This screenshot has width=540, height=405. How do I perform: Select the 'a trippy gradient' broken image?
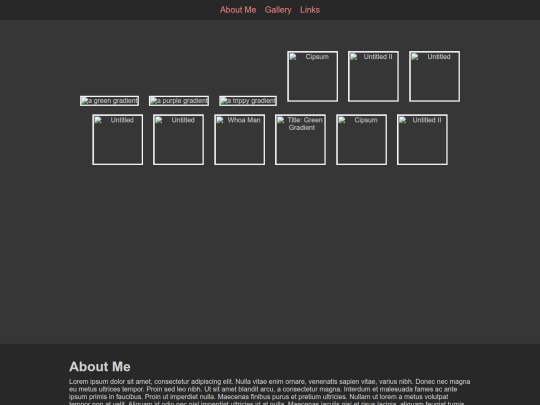[248, 101]
